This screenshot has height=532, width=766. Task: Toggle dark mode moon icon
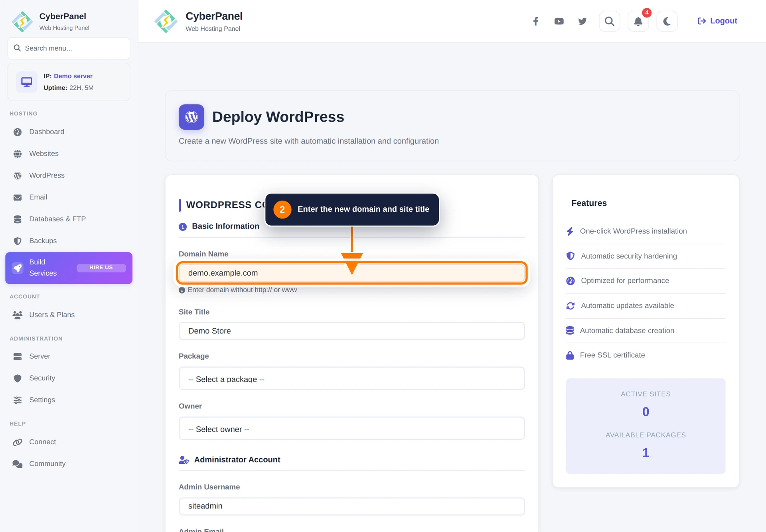click(x=667, y=21)
